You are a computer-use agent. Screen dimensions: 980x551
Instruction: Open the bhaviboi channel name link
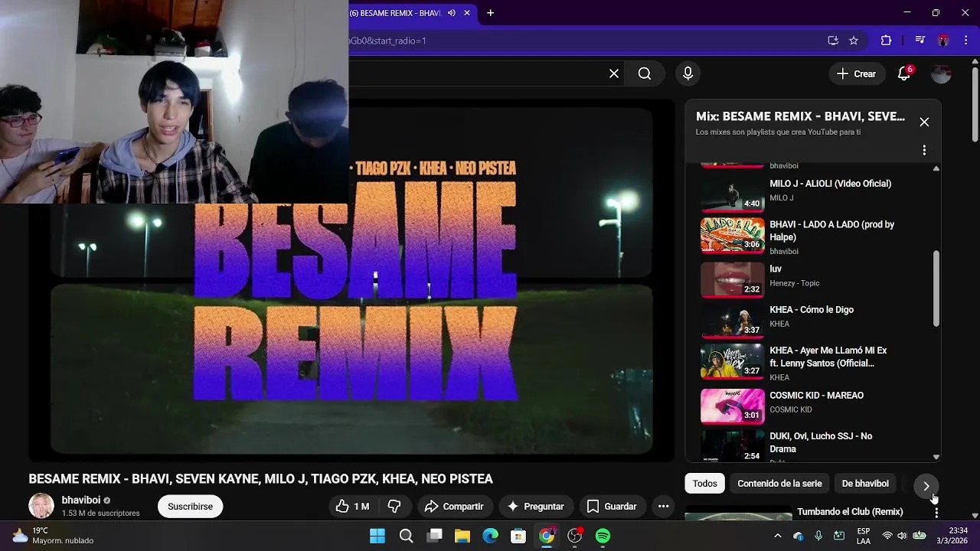click(81, 500)
